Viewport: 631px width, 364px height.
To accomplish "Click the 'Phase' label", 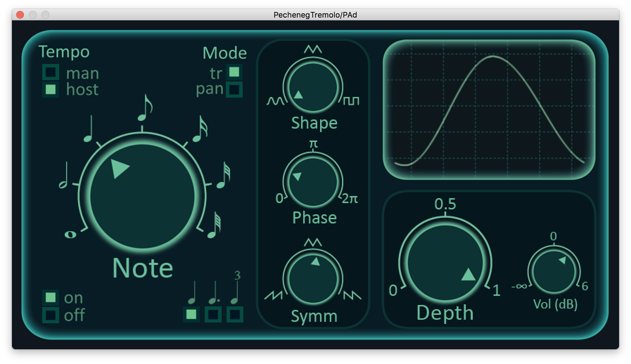I will (315, 218).
